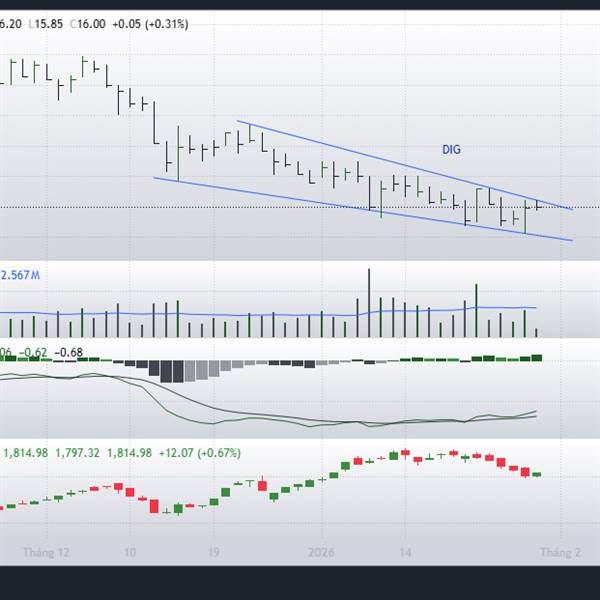Click the volume value 2.567M

coord(20,275)
